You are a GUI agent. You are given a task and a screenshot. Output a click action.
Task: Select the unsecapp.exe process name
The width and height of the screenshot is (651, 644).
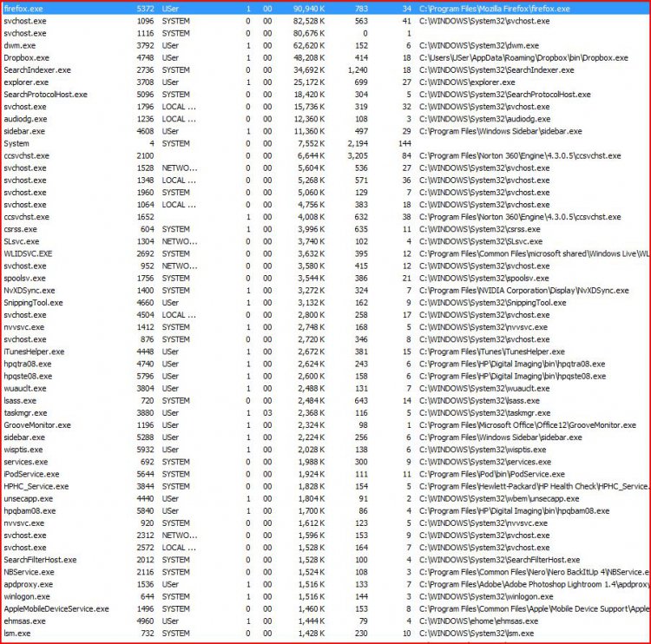[x=29, y=499]
